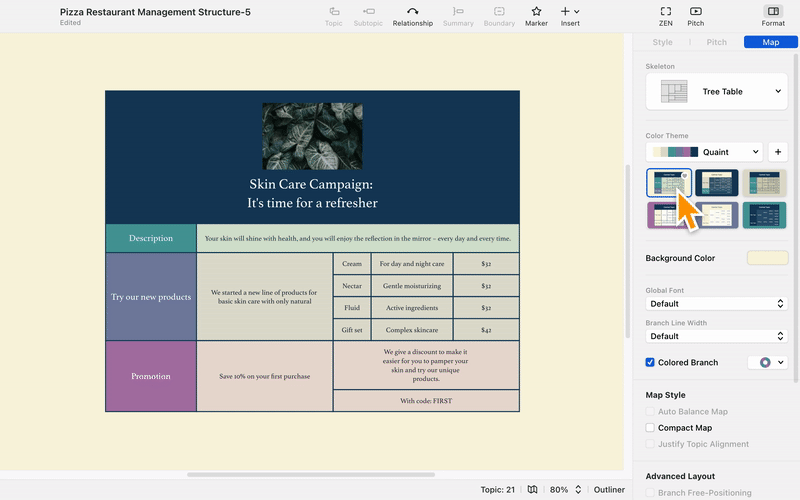Toggle the Colored Branch checkbox
Image resolution: width=800 pixels, height=500 pixels.
[650, 362]
